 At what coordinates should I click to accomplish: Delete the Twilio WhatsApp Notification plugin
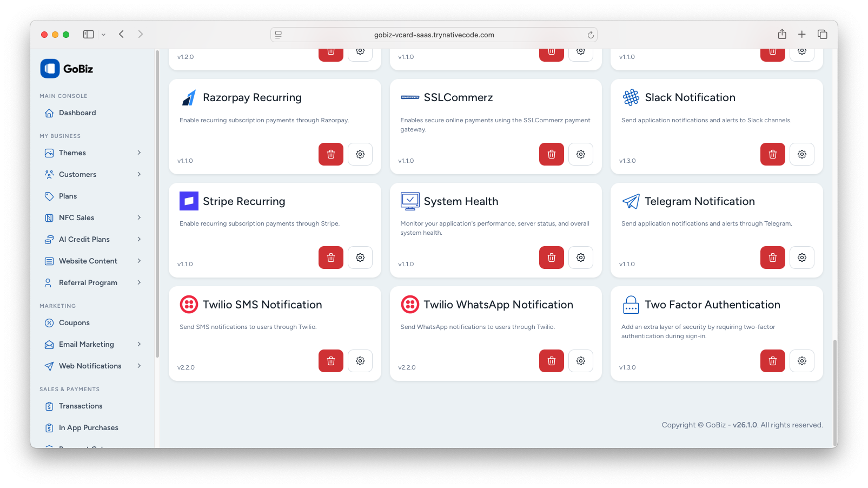pos(552,361)
